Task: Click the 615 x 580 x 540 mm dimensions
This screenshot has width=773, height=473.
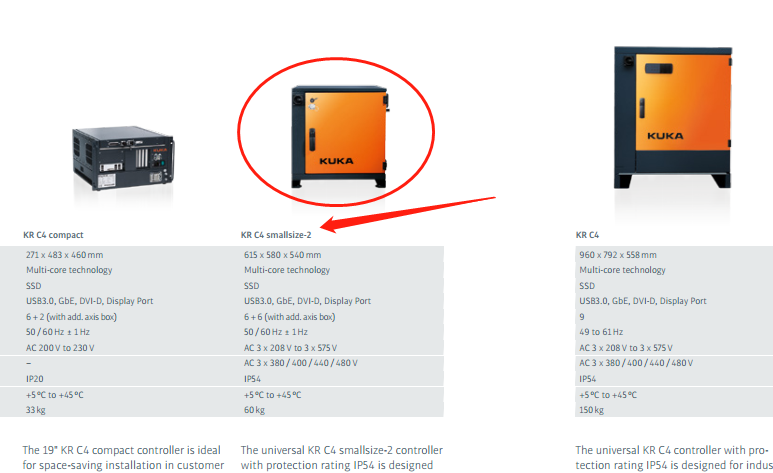Action: click(x=282, y=255)
